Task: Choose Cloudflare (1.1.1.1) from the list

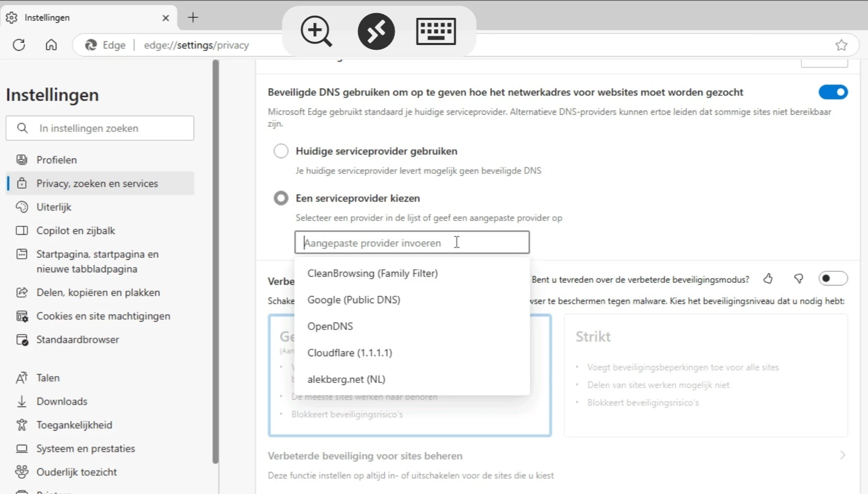Action: [412, 353]
